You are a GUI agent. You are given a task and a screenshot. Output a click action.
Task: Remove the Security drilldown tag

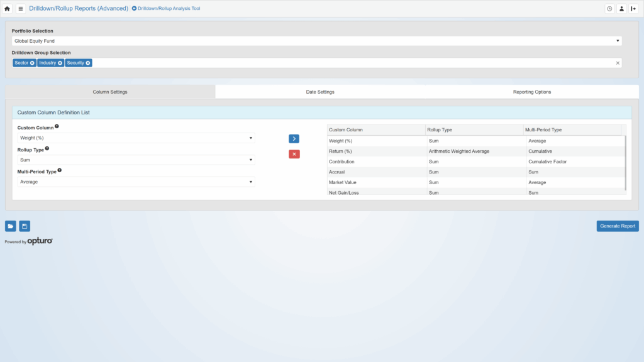pos(88,63)
